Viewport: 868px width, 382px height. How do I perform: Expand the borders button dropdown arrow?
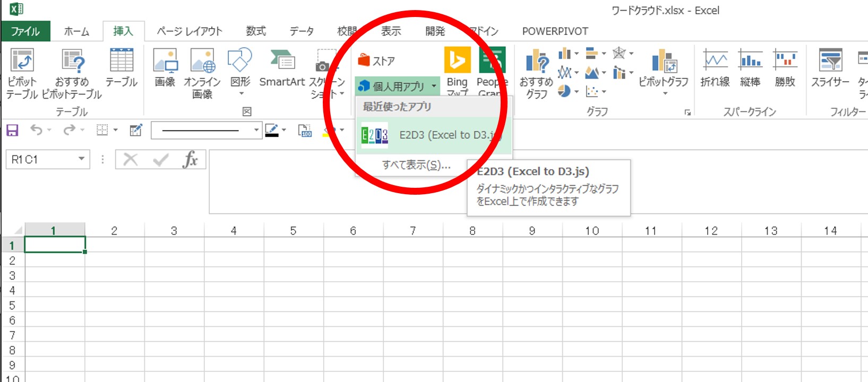coord(115,130)
